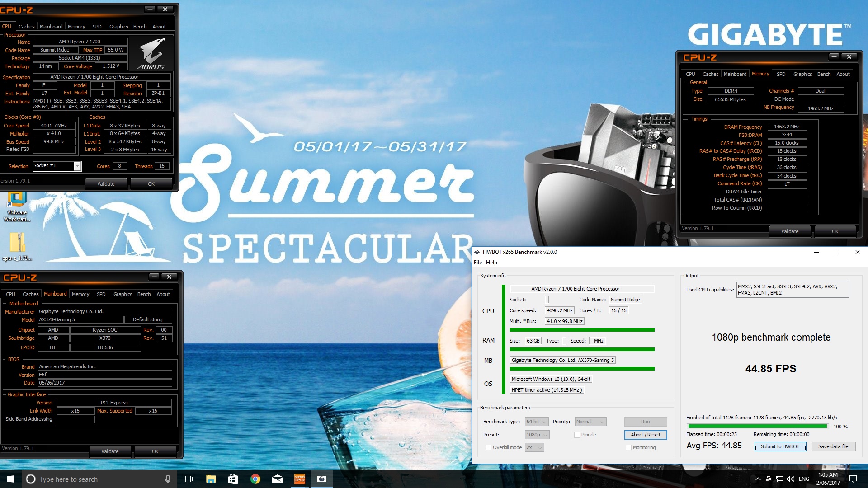Image resolution: width=868 pixels, height=488 pixels.
Task: Open VMware Workstation desktop shortcut
Action: pos(17,206)
